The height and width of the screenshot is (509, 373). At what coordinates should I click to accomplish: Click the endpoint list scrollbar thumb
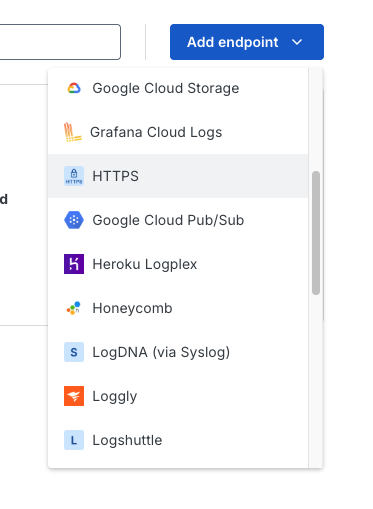[x=316, y=233]
